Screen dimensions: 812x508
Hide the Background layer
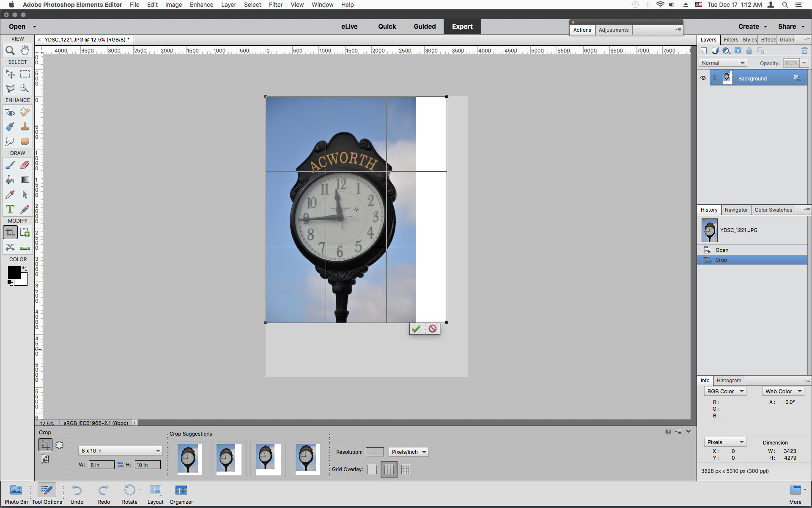(x=703, y=78)
